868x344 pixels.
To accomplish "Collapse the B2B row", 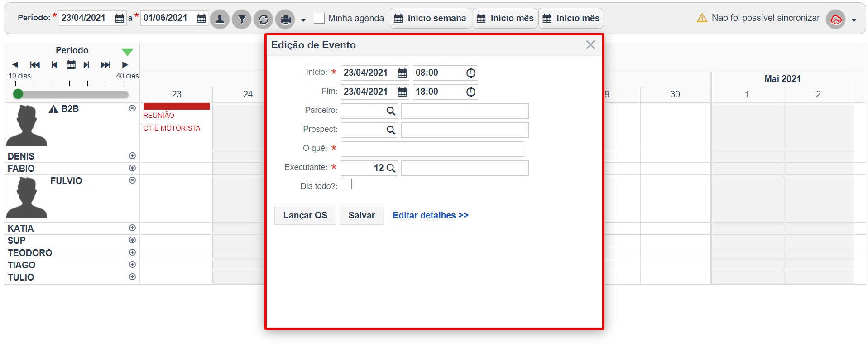I will (x=132, y=108).
